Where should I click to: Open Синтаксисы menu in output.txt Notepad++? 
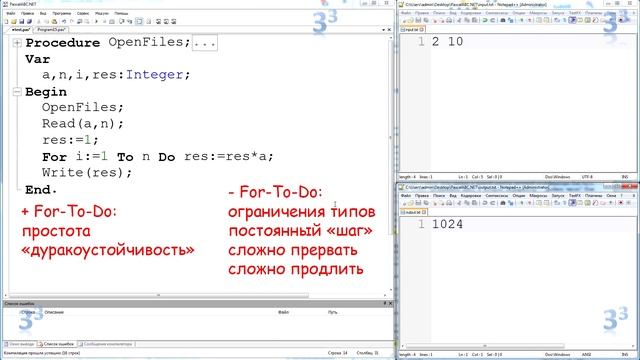[x=497, y=196]
